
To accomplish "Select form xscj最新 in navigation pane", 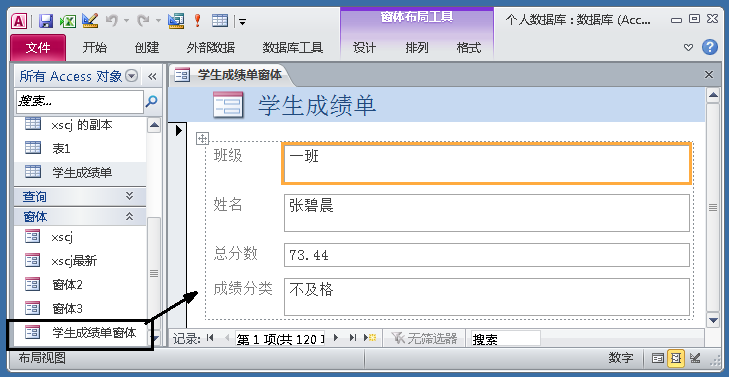I will point(80,261).
